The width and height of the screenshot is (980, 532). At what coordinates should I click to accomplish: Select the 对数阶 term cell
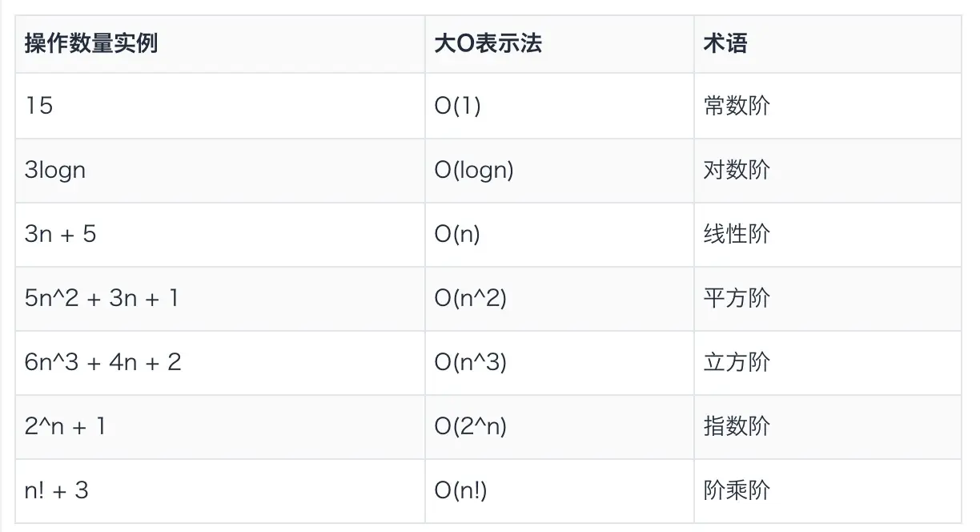(x=828, y=171)
